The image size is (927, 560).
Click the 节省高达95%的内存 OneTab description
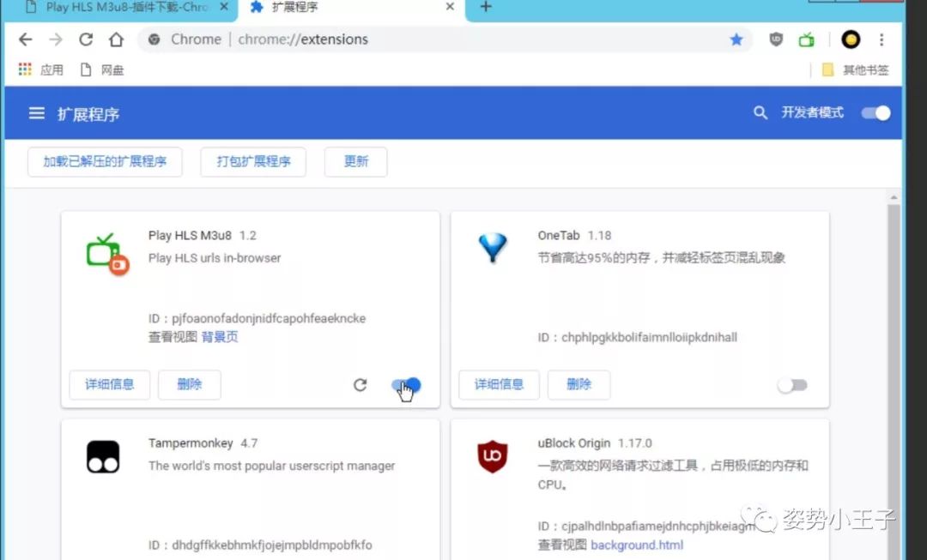(x=662, y=257)
